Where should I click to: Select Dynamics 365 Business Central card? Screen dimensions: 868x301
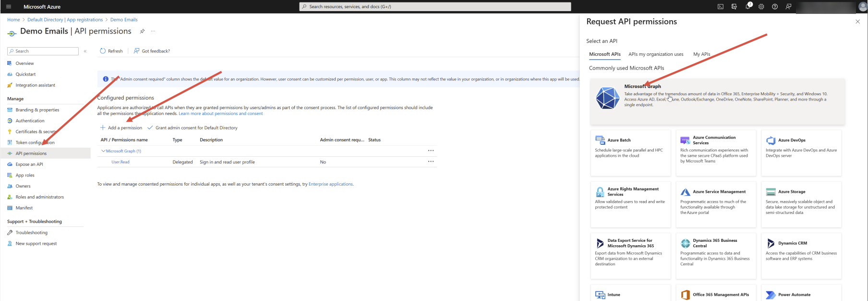716,256
